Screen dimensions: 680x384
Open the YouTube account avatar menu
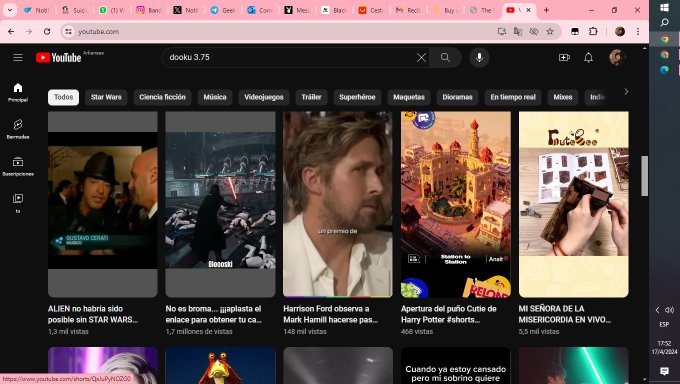[x=616, y=57]
